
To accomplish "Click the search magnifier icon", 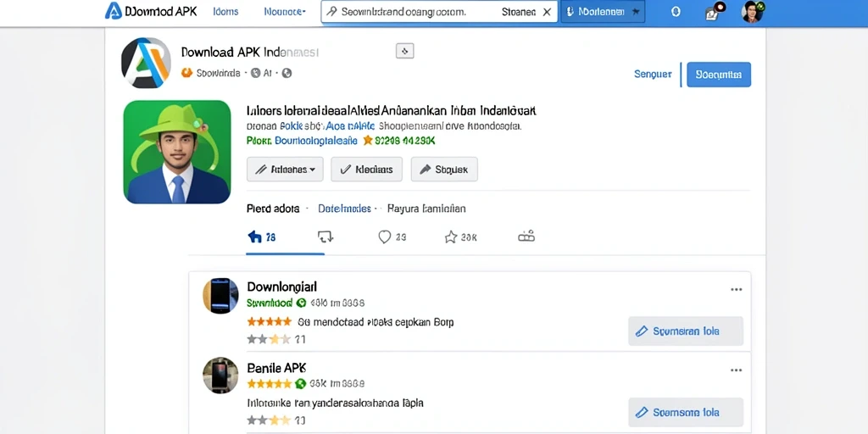I will [331, 11].
